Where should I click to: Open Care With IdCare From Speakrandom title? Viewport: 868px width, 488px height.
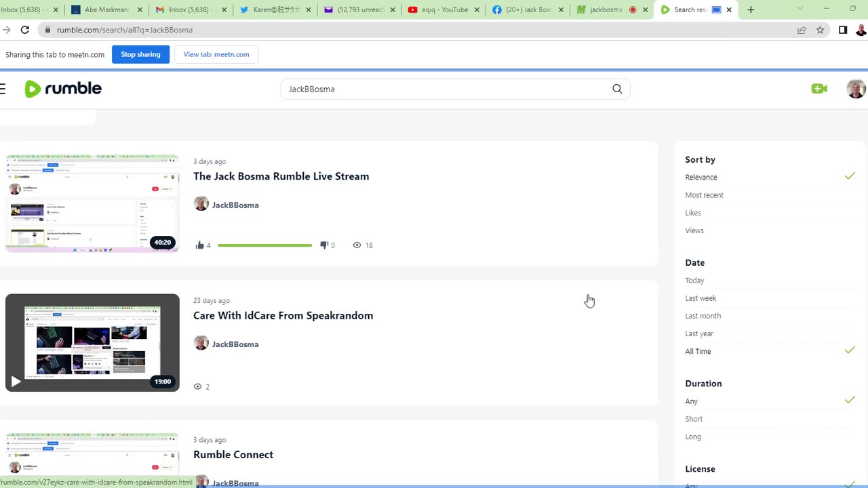click(283, 316)
